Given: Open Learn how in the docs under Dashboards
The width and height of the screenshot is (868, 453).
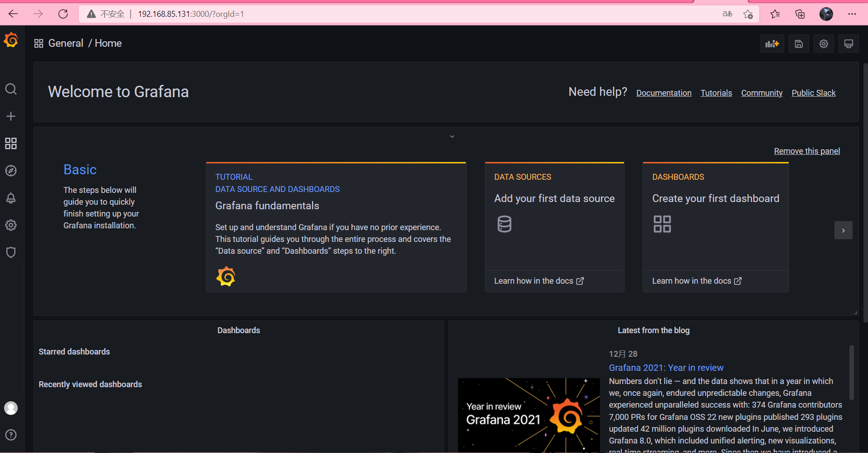Looking at the screenshot, I should (697, 281).
